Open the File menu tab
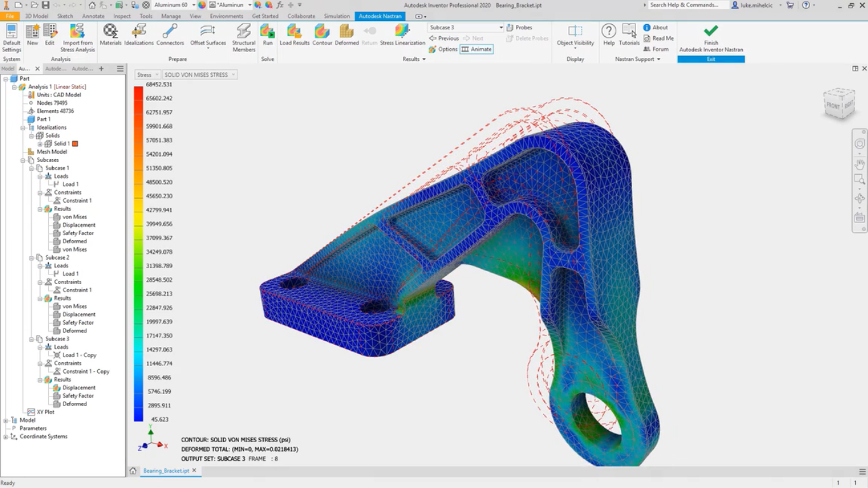 (10, 16)
